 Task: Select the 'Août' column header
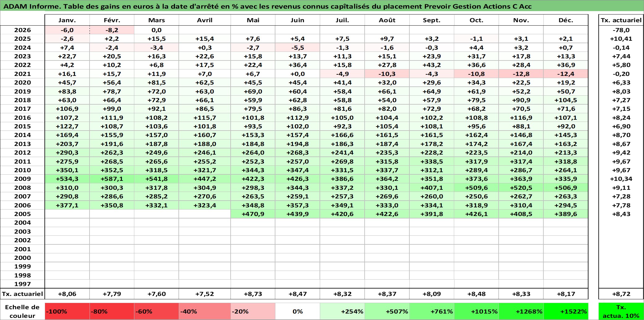387,20
